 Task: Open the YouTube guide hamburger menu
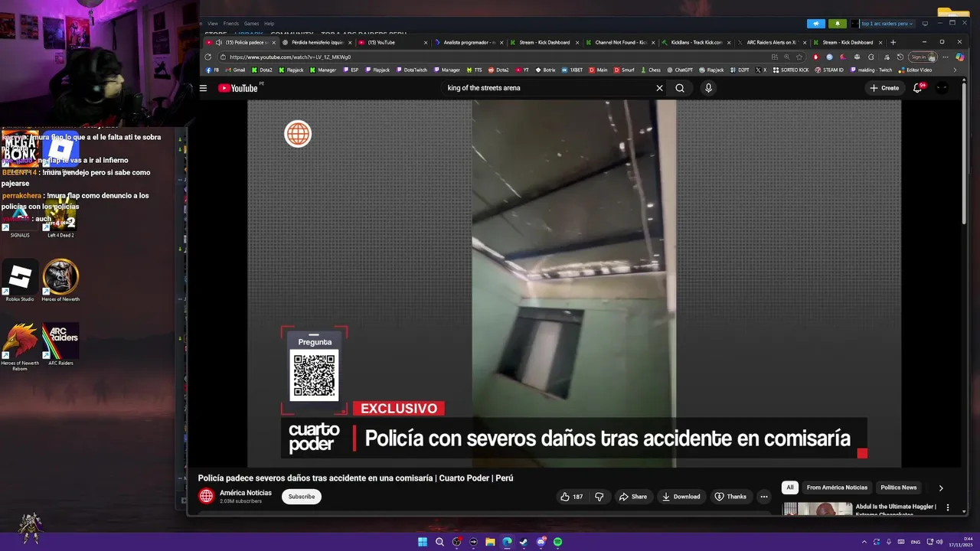pos(203,88)
